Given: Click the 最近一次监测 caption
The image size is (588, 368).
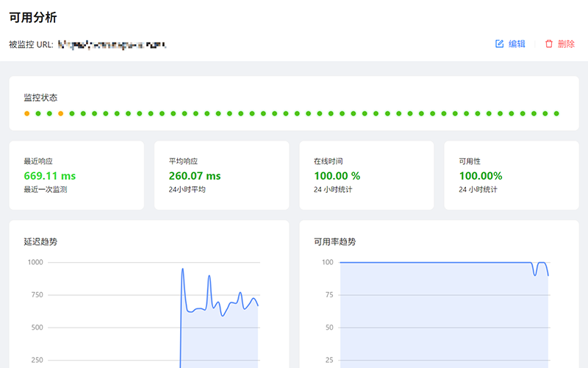Looking at the screenshot, I should click(x=46, y=189).
